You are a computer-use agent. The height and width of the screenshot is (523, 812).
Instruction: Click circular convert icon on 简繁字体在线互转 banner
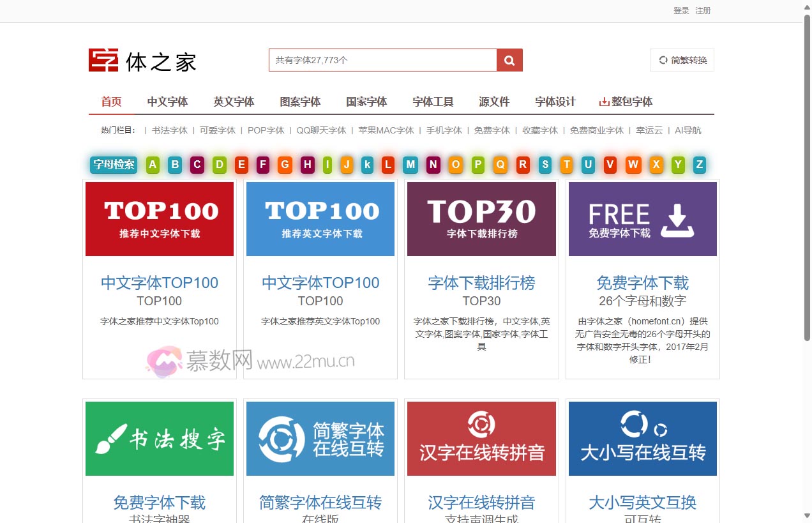tap(282, 438)
